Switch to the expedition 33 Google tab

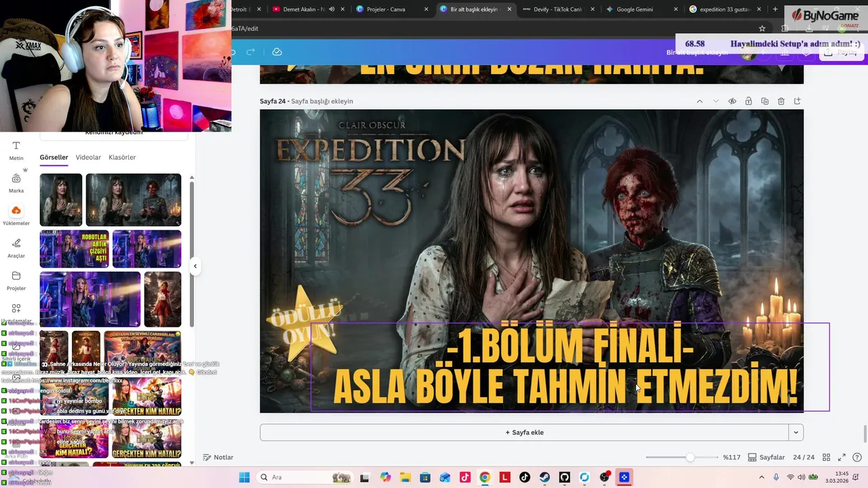pos(726,9)
